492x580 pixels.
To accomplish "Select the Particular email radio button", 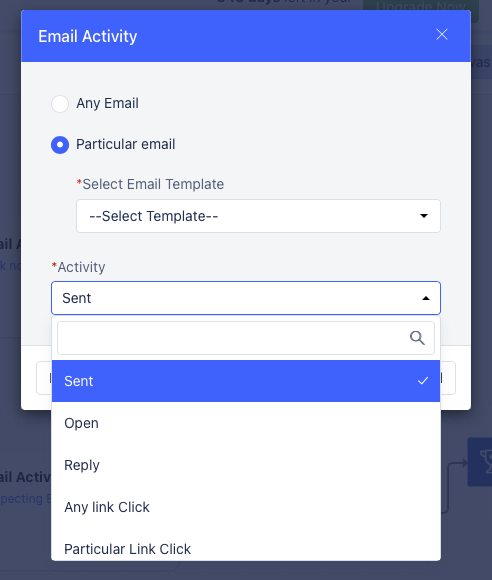I will coord(60,145).
